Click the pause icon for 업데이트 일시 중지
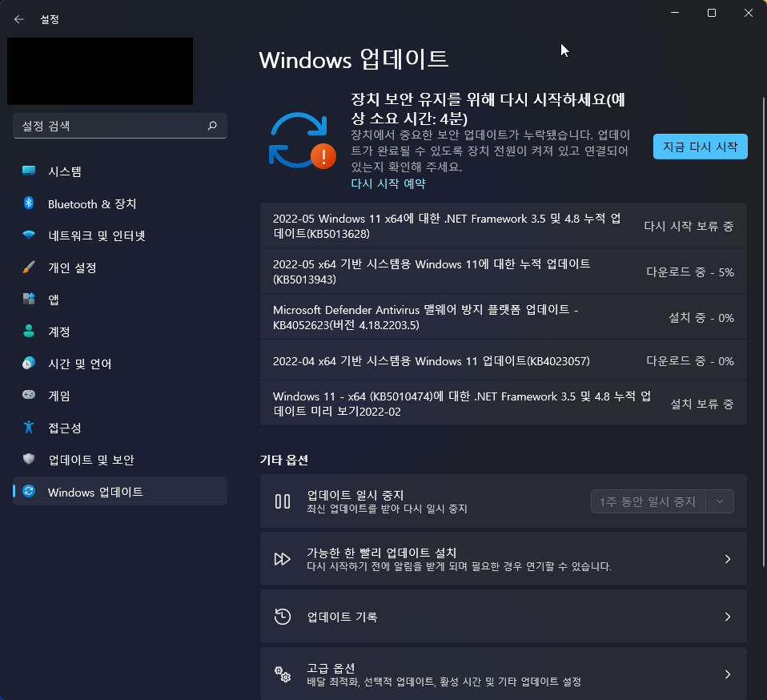767x700 pixels. (283, 501)
